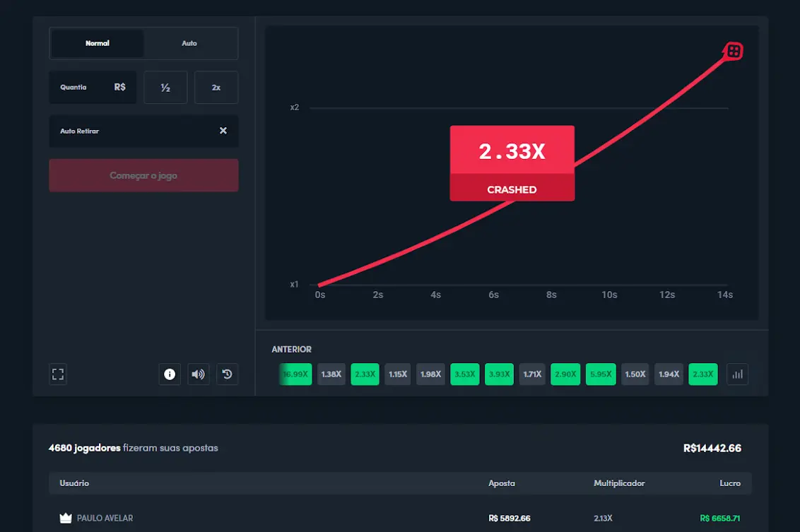Halve the bet with ½ button
The width and height of the screenshot is (800, 532).
tap(165, 88)
